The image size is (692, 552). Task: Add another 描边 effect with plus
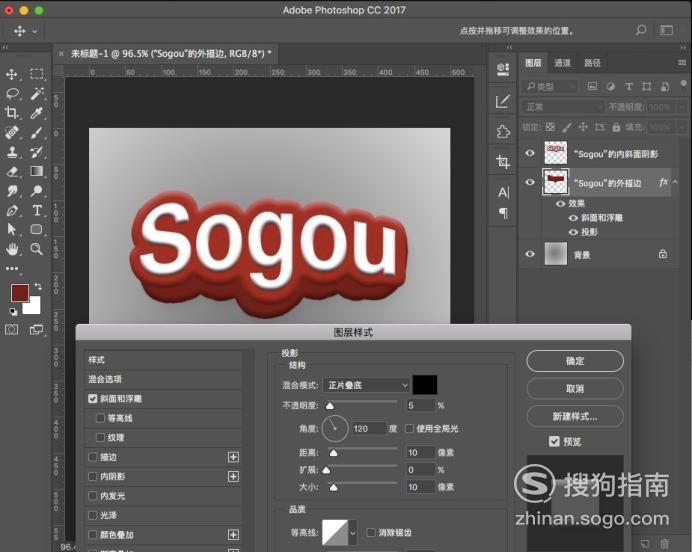click(x=233, y=457)
